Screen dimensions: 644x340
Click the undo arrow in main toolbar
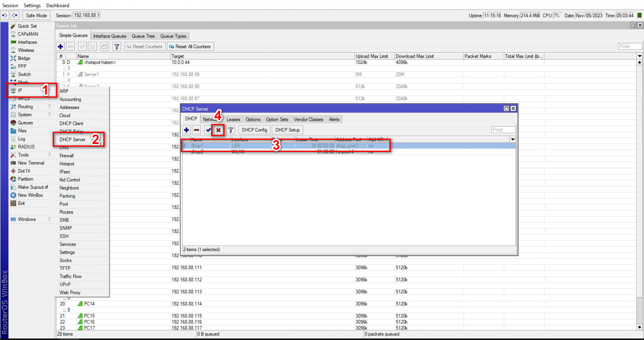pos(5,15)
